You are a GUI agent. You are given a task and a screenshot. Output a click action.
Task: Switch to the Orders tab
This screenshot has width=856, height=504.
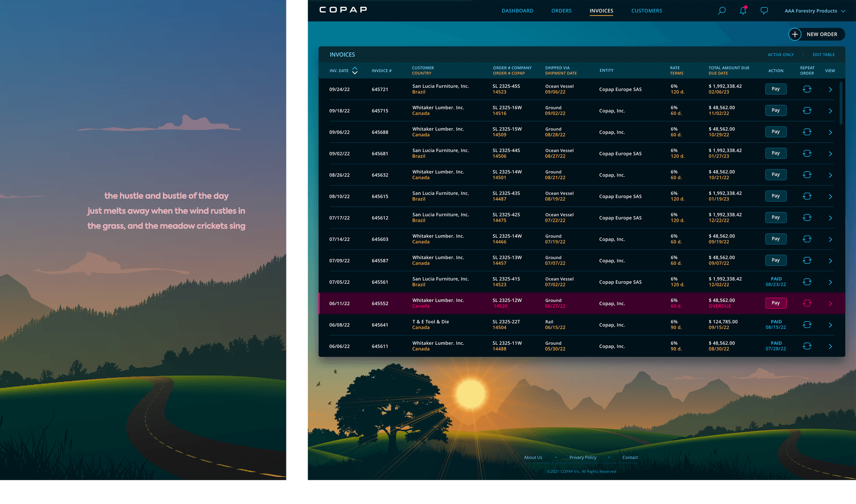click(x=561, y=11)
